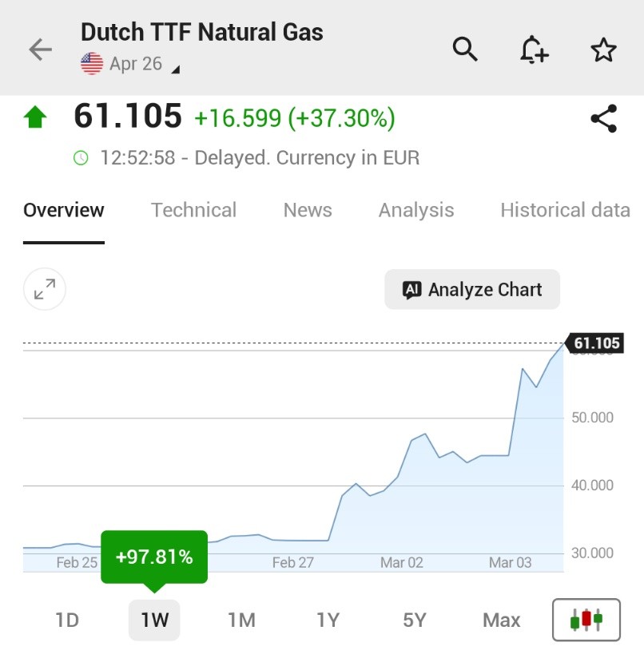The width and height of the screenshot is (644, 654).
Task: Show the Max time range
Action: [501, 620]
